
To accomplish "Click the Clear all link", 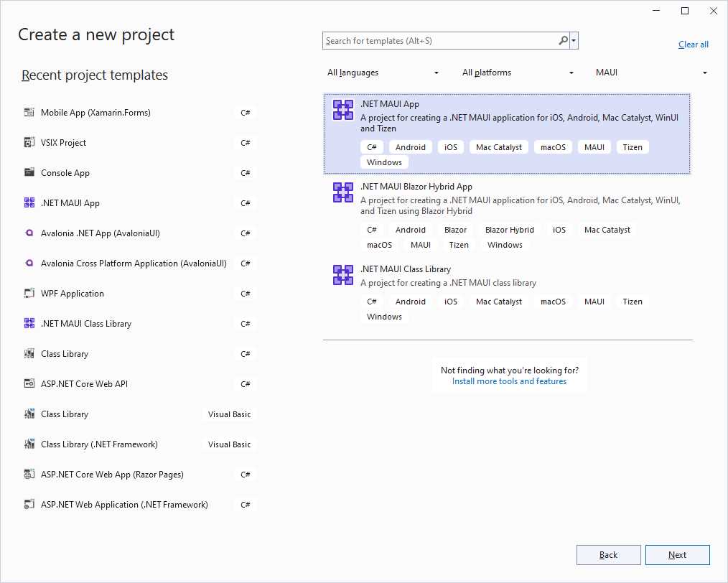I will click(693, 45).
